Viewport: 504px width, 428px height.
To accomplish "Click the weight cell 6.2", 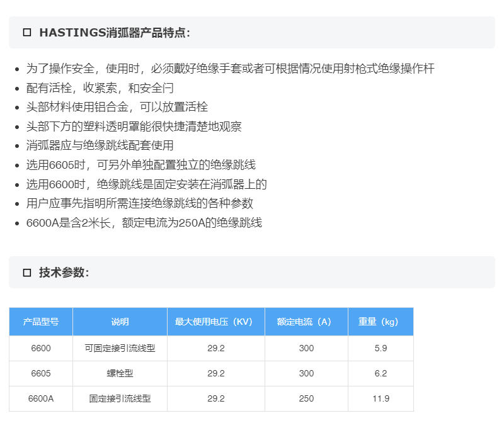I will (x=381, y=373).
